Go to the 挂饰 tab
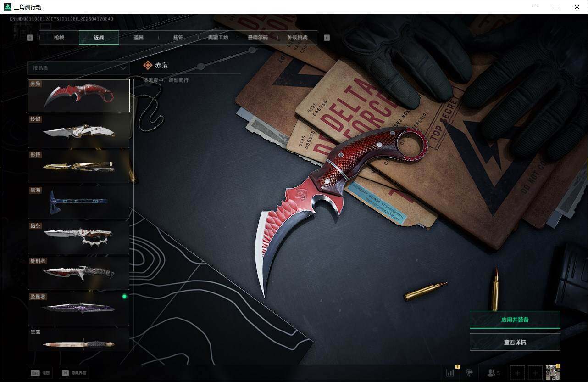The width and height of the screenshot is (588, 382). coord(178,38)
